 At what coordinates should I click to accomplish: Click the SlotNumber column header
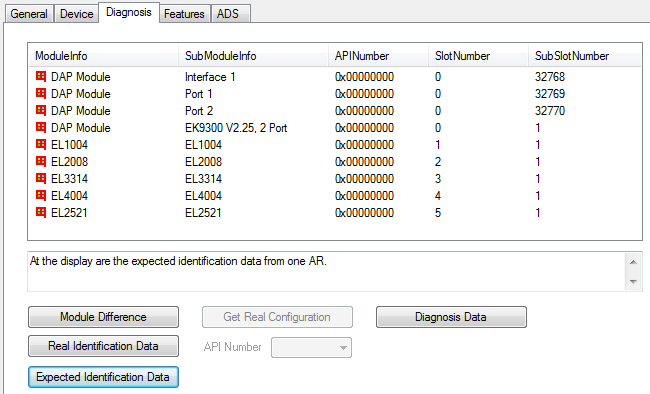click(x=478, y=56)
